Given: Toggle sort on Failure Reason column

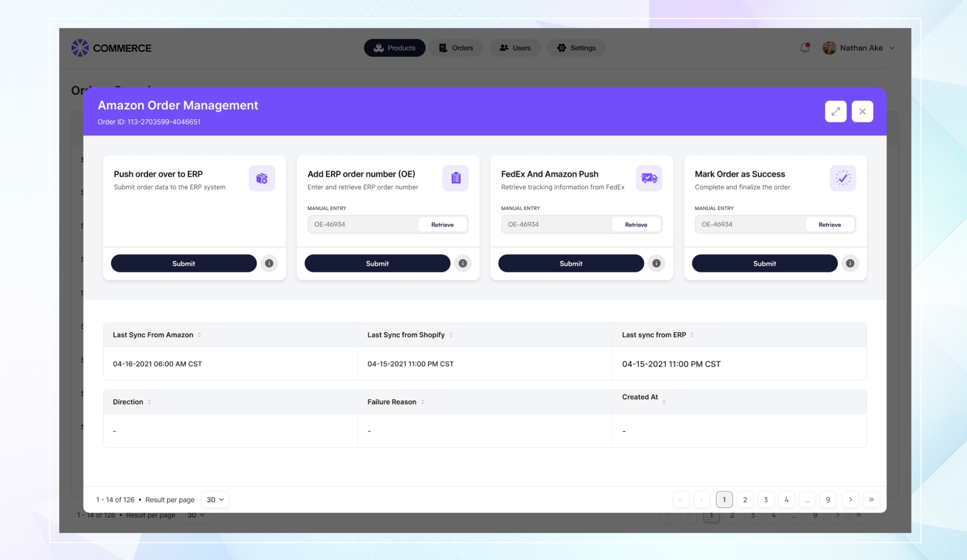Looking at the screenshot, I should (423, 402).
